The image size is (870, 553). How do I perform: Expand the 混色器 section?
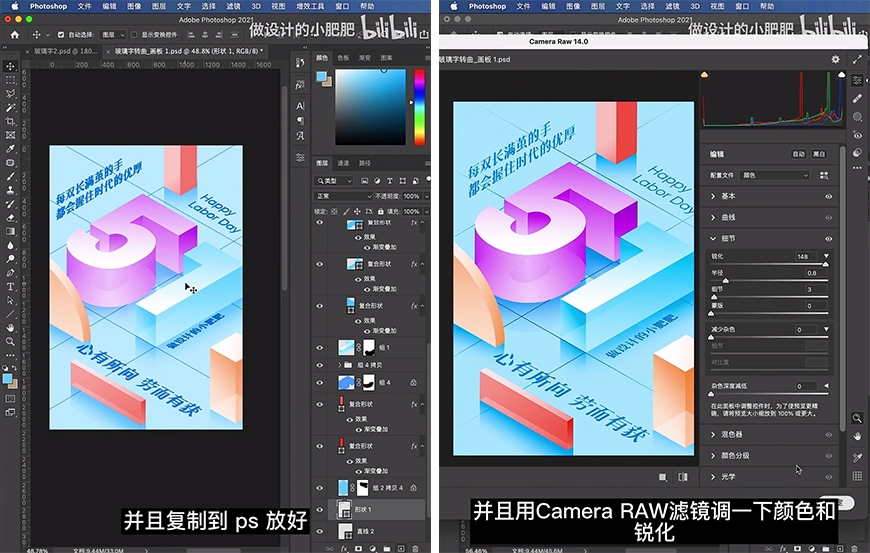tap(713, 434)
